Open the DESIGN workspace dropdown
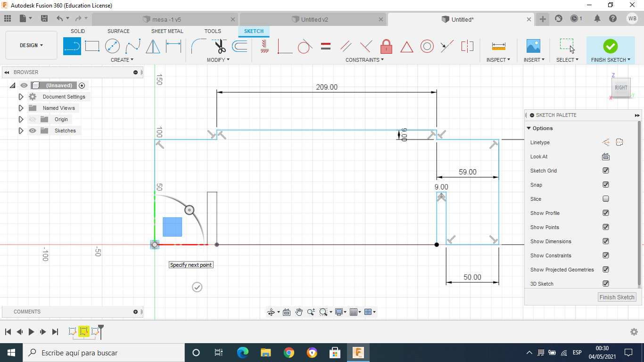The width and height of the screenshot is (644, 362). click(32, 45)
